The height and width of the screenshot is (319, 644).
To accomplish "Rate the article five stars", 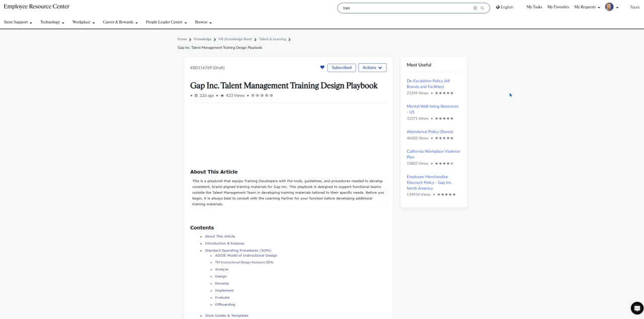I will 271,95.
